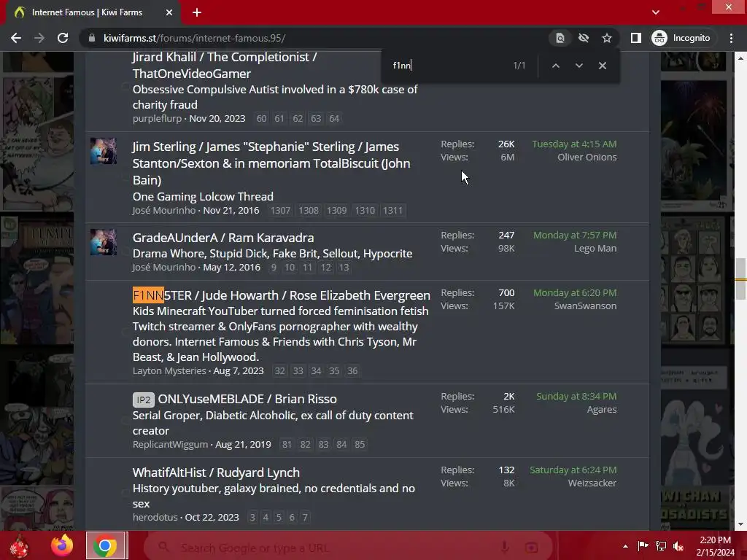Go to page 1311 of Jim Sterling thread
The width and height of the screenshot is (747, 560).
click(x=393, y=211)
